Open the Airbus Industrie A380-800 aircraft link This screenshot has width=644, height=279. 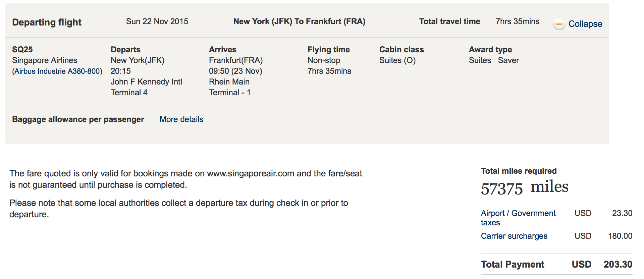tap(57, 71)
